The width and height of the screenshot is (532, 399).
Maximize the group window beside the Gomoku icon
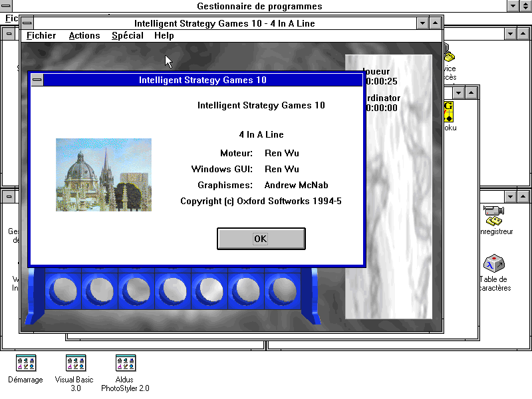click(x=471, y=93)
